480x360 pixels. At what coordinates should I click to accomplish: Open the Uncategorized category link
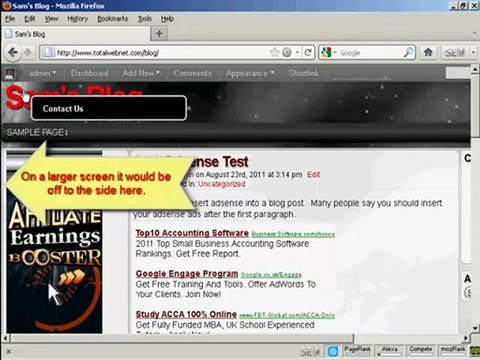click(x=222, y=184)
